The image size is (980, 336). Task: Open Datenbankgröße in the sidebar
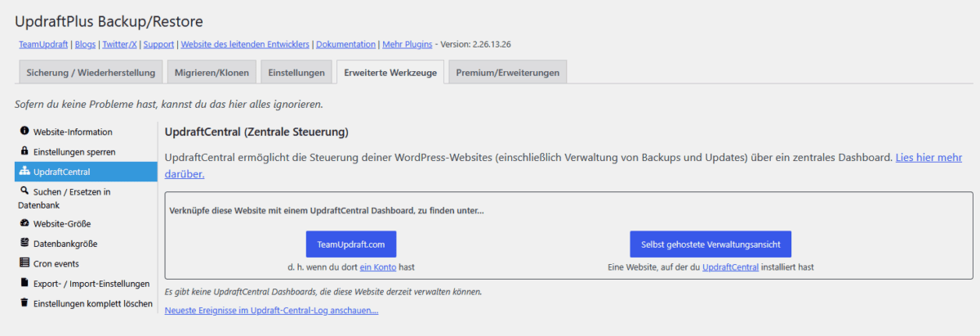[x=86, y=244]
